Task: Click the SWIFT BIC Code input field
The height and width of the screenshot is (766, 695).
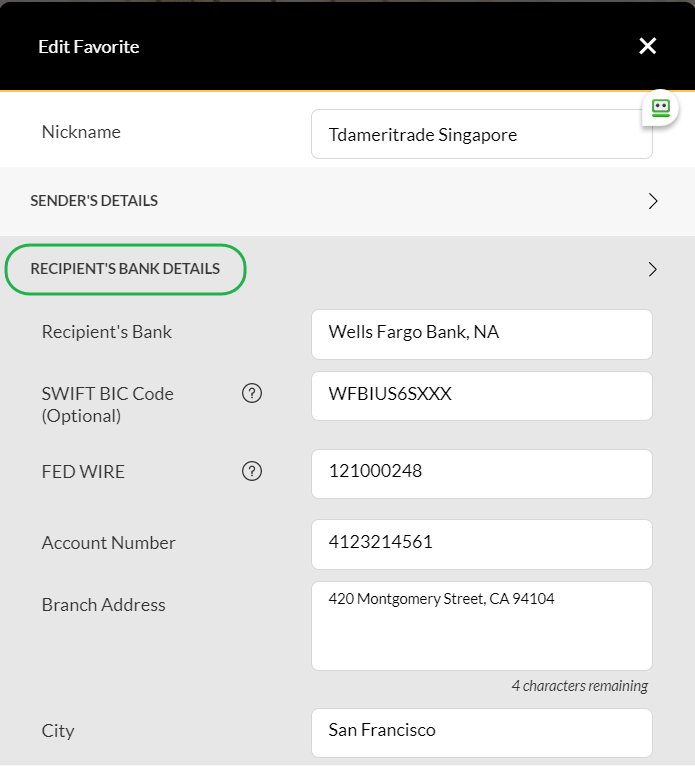Action: (x=482, y=396)
